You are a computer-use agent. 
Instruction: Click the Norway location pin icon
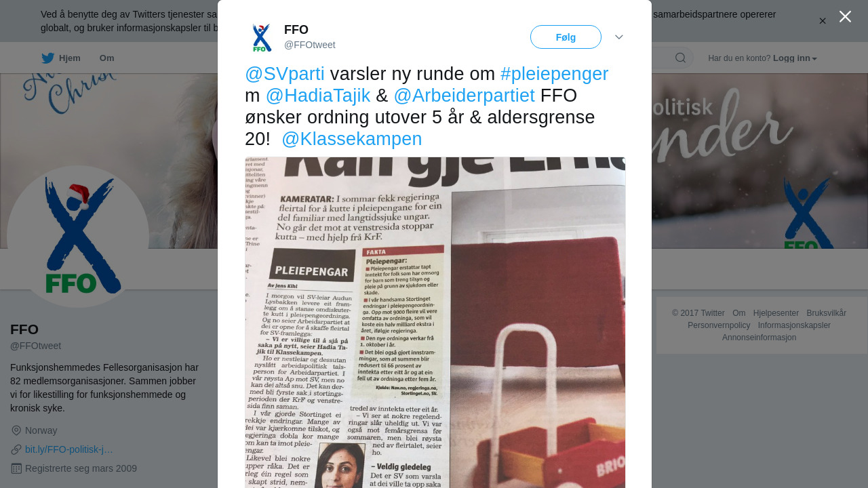(16, 430)
